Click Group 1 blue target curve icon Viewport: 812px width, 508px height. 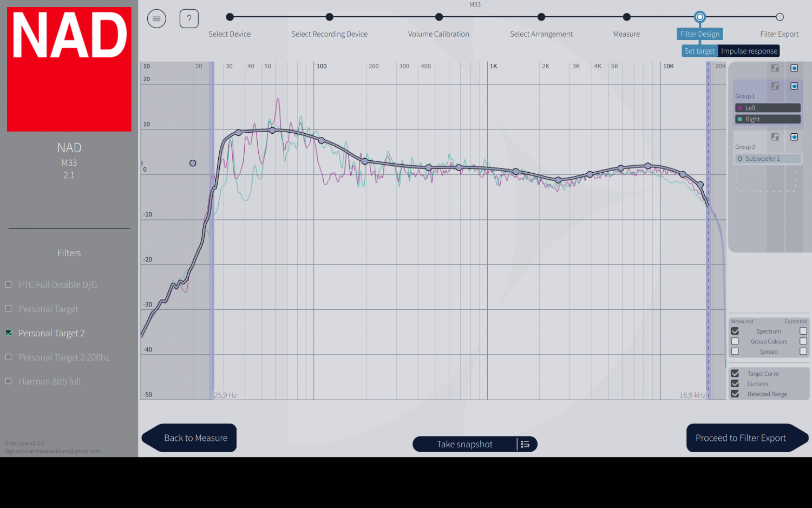tap(794, 86)
